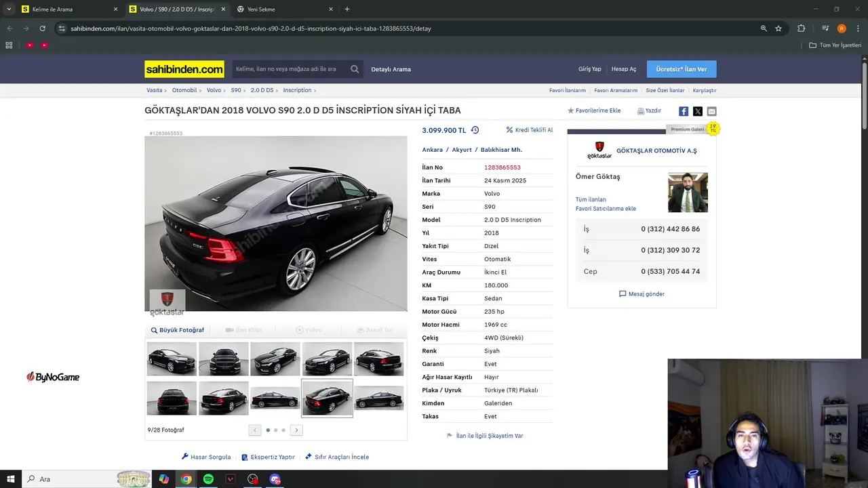Click Inscription breadcrumb
The width and height of the screenshot is (868, 488).
click(x=297, y=90)
